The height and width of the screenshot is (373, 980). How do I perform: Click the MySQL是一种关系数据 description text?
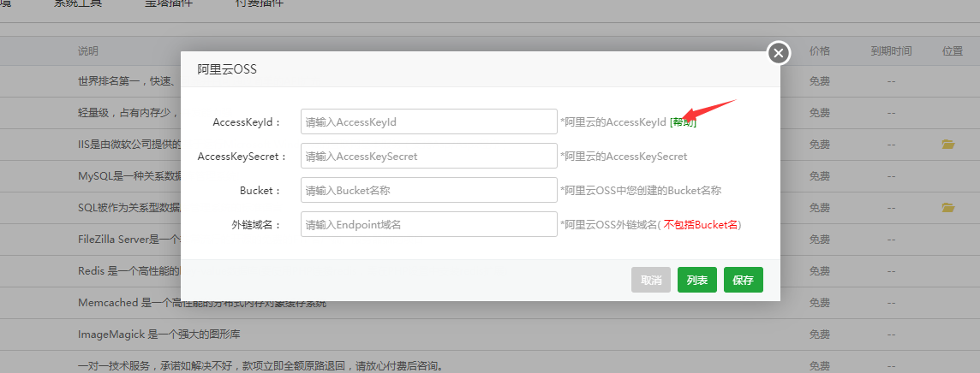pos(129,175)
